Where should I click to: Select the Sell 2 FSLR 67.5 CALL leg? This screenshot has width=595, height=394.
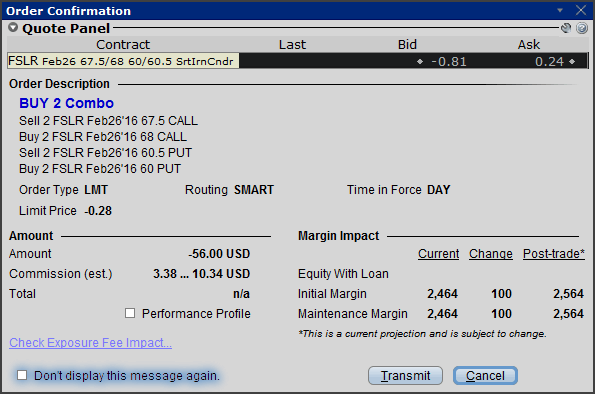coord(109,121)
